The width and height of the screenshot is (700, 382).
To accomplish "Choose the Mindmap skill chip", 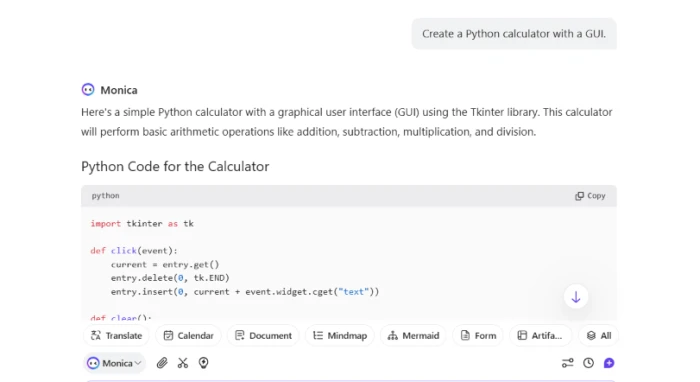I will pyautogui.click(x=340, y=336).
